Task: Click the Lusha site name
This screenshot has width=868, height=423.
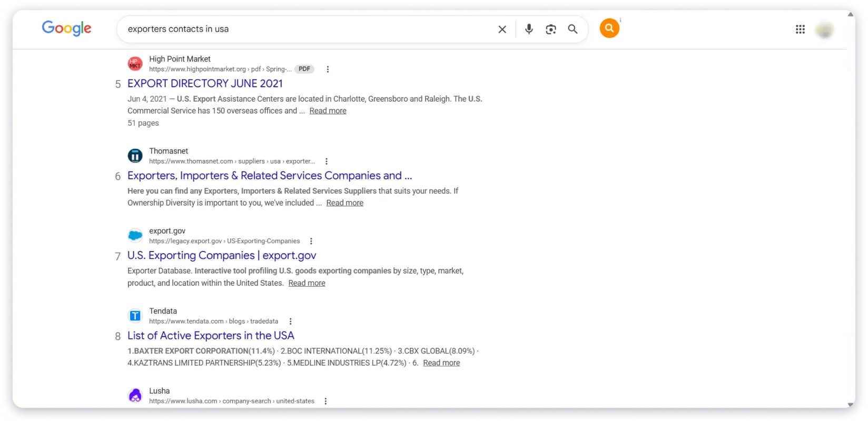Action: point(159,391)
